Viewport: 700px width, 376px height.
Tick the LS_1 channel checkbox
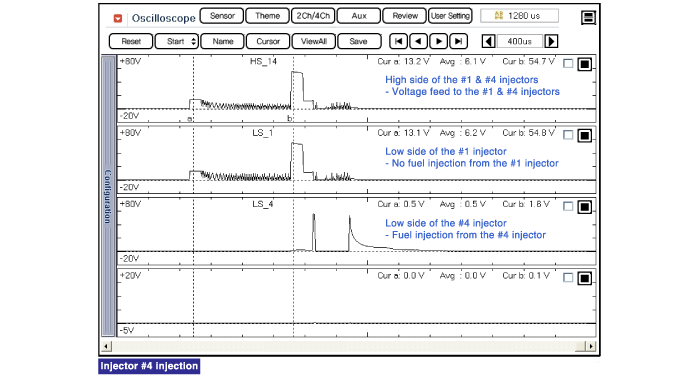tap(568, 135)
